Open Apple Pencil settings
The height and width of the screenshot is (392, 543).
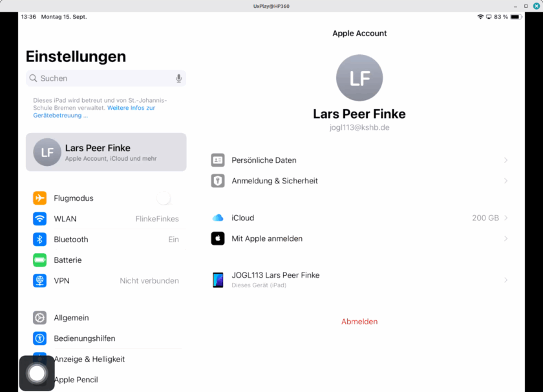(106, 380)
